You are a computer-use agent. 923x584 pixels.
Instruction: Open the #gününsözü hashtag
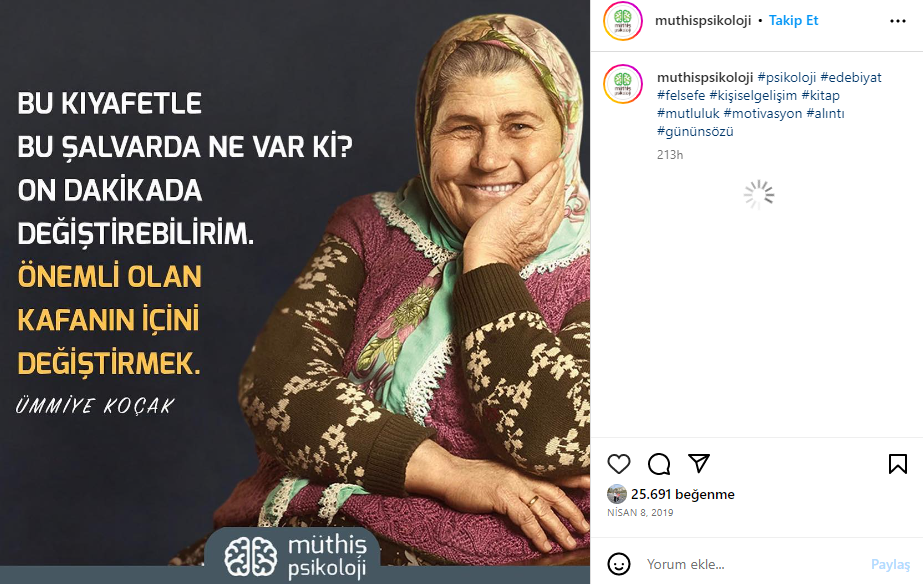point(695,131)
